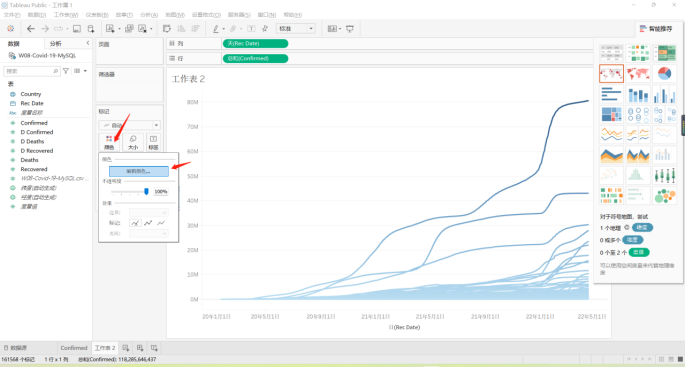Open the Worksheet menu
The height and width of the screenshot is (368, 686).
66,15
